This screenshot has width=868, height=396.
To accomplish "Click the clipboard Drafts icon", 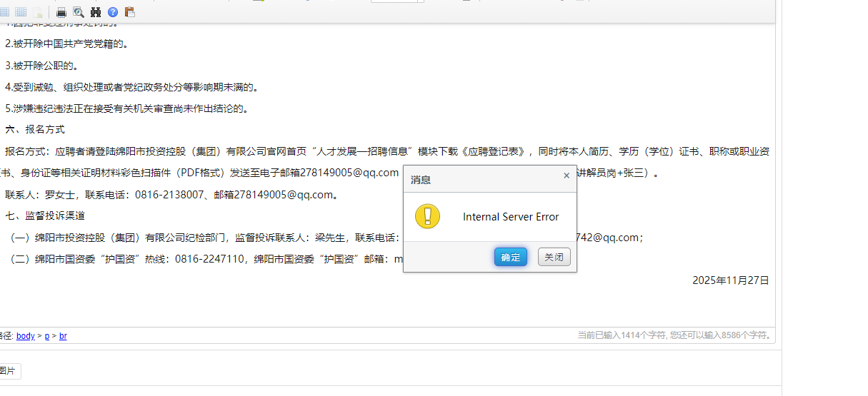I will (129, 12).
